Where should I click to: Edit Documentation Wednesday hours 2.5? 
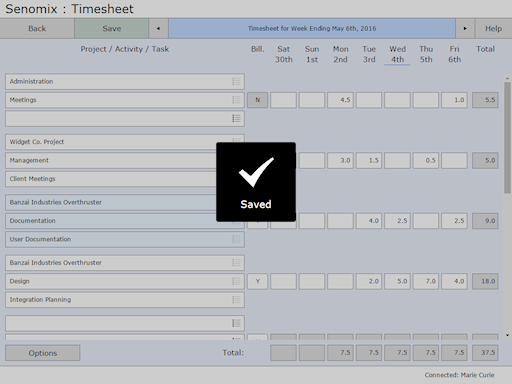[397, 221]
